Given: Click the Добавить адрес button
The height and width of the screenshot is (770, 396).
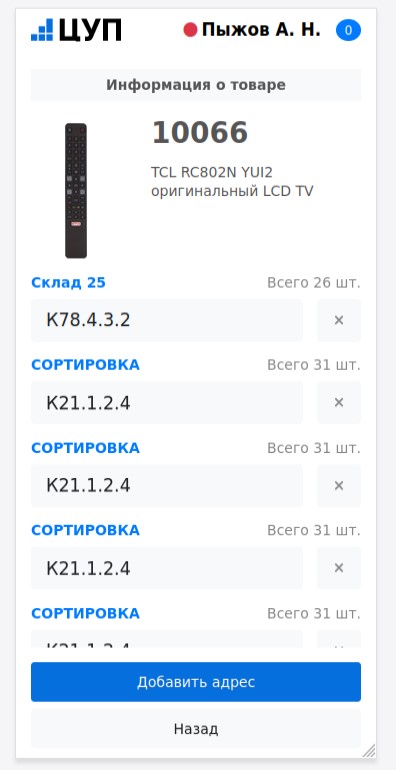Looking at the screenshot, I should pos(196,682).
